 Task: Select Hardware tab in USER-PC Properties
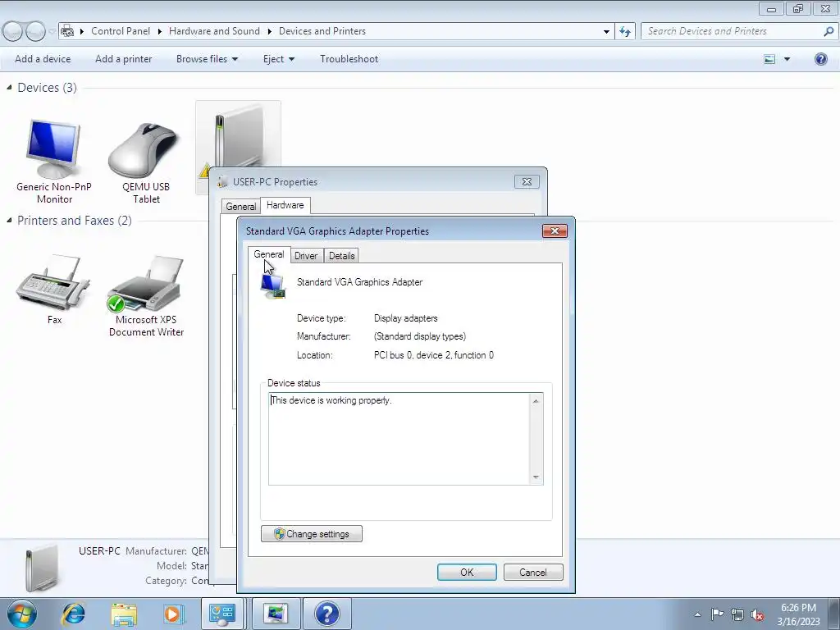coord(285,205)
